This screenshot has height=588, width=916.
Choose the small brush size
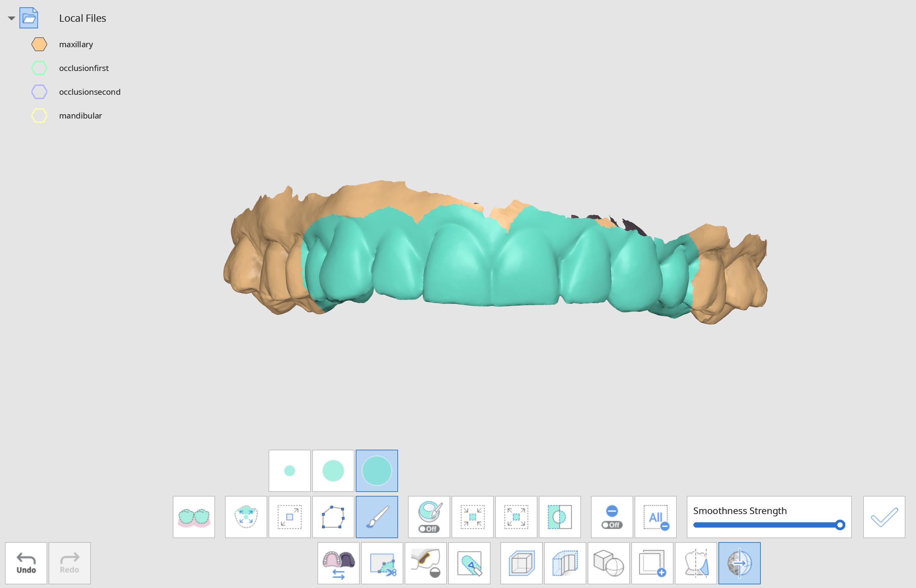pyautogui.click(x=290, y=470)
